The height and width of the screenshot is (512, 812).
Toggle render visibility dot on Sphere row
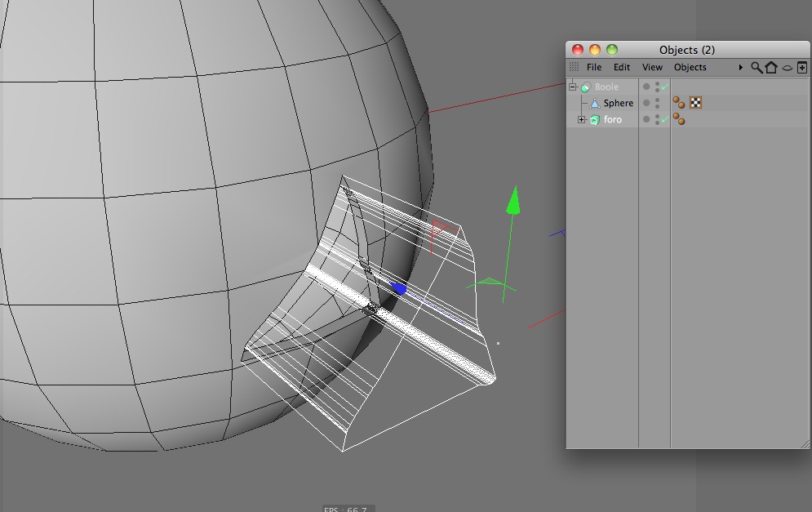coord(658,107)
